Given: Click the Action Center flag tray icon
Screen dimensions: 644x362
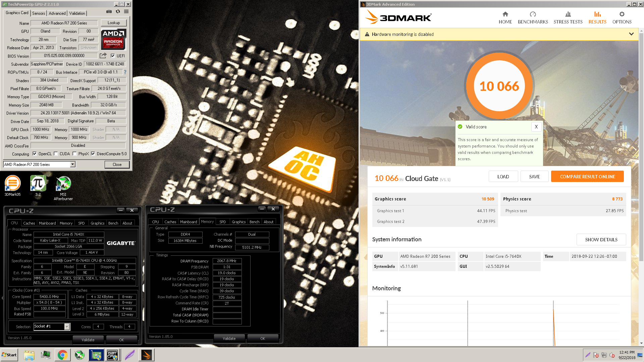Looking at the screenshot, I should tap(596, 355).
